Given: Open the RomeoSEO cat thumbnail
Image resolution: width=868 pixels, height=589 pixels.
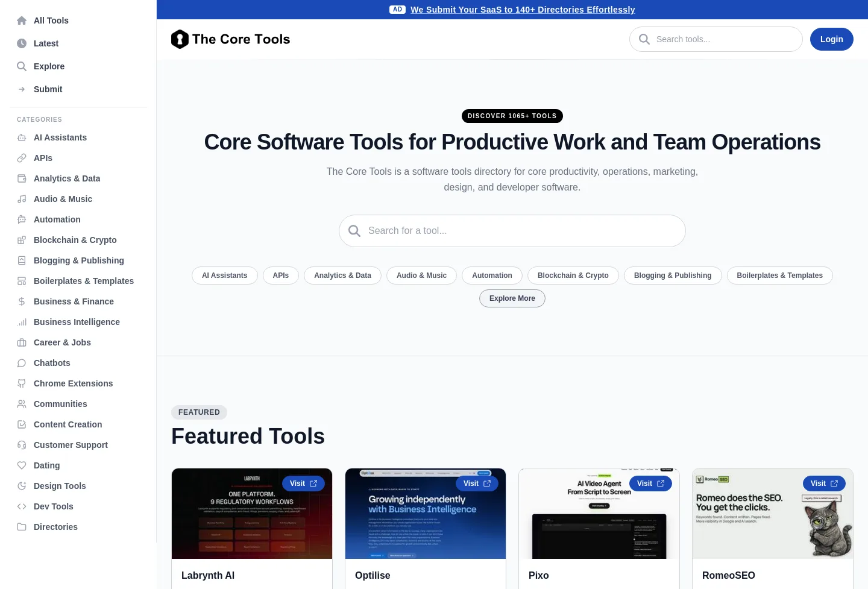Looking at the screenshot, I should pos(773,514).
